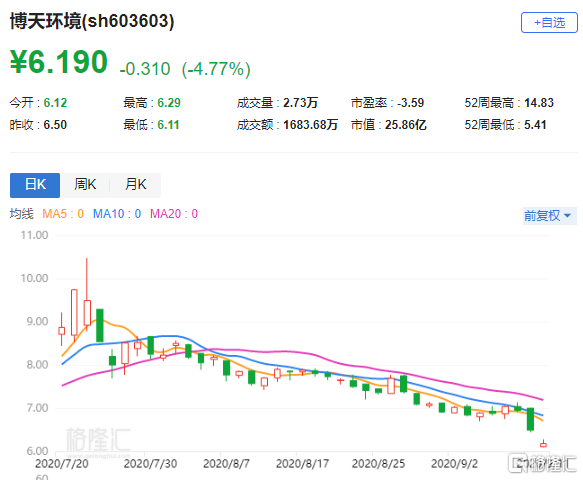Click the 均线 label
Viewport: 583px width, 480px height.
(21, 214)
